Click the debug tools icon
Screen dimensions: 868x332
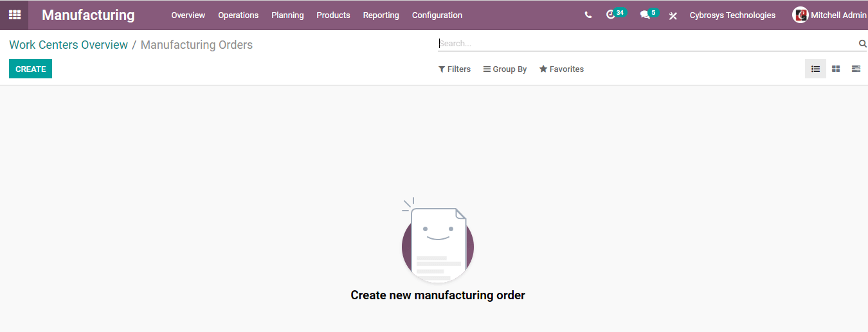pos(673,15)
